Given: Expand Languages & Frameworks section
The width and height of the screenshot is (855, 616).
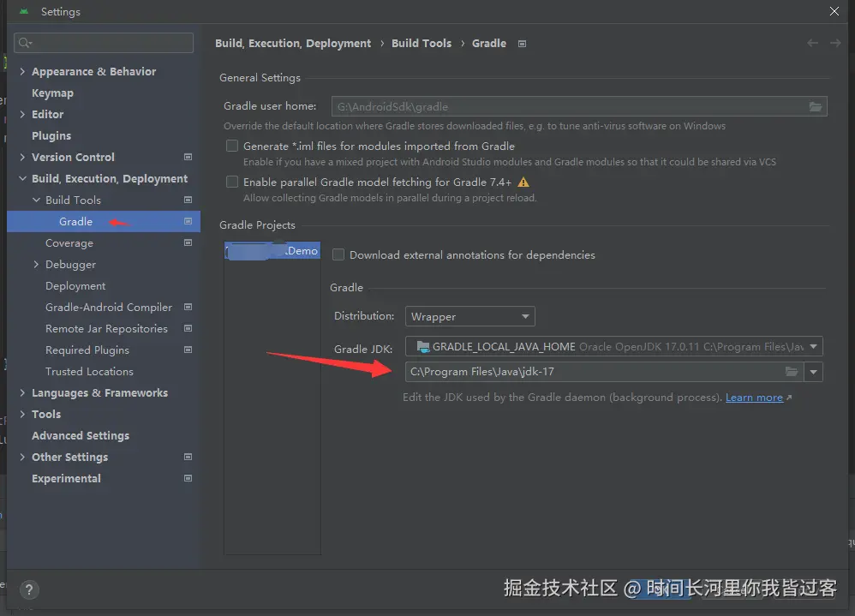Looking at the screenshot, I should click(x=22, y=392).
